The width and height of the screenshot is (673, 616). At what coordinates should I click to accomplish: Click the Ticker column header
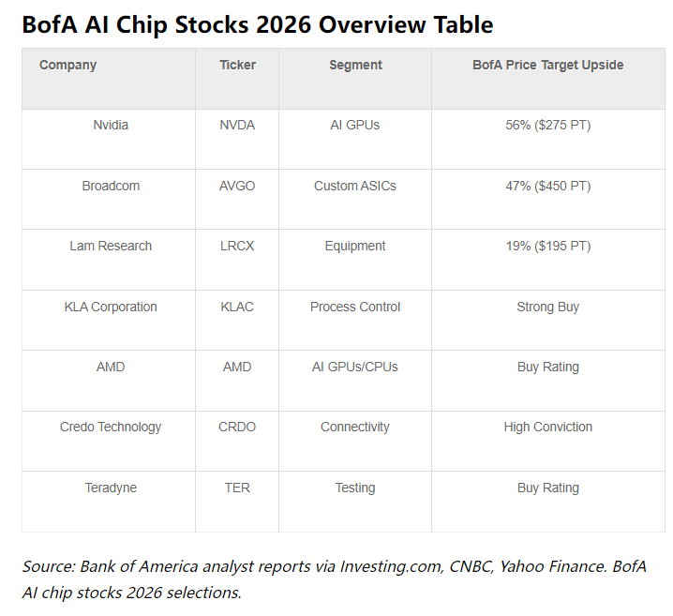(x=237, y=65)
